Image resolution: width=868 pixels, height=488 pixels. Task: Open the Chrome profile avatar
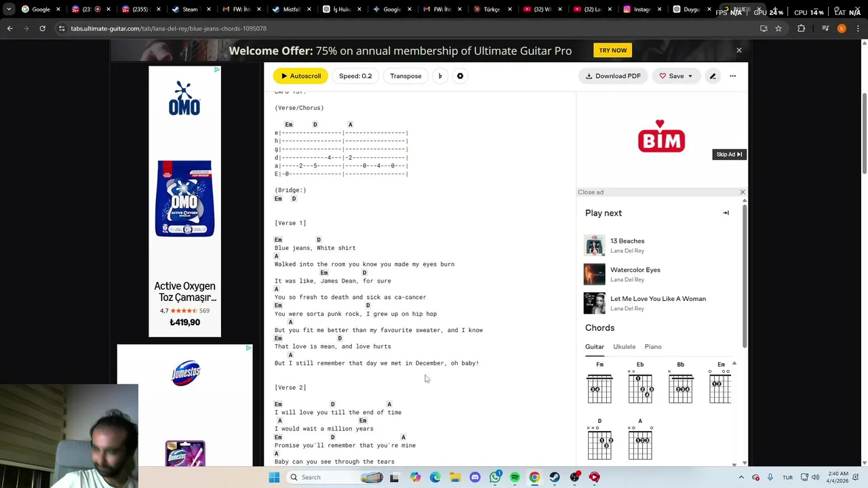[x=842, y=28]
